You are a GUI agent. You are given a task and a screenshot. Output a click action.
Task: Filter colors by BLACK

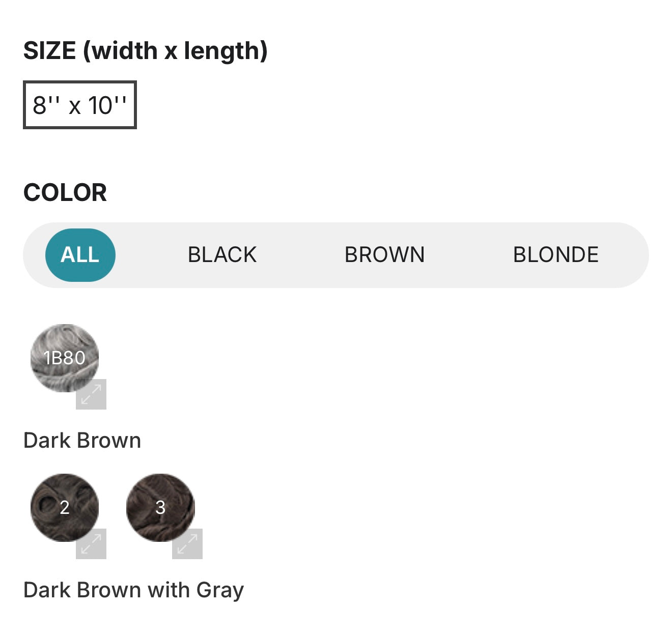pos(222,255)
